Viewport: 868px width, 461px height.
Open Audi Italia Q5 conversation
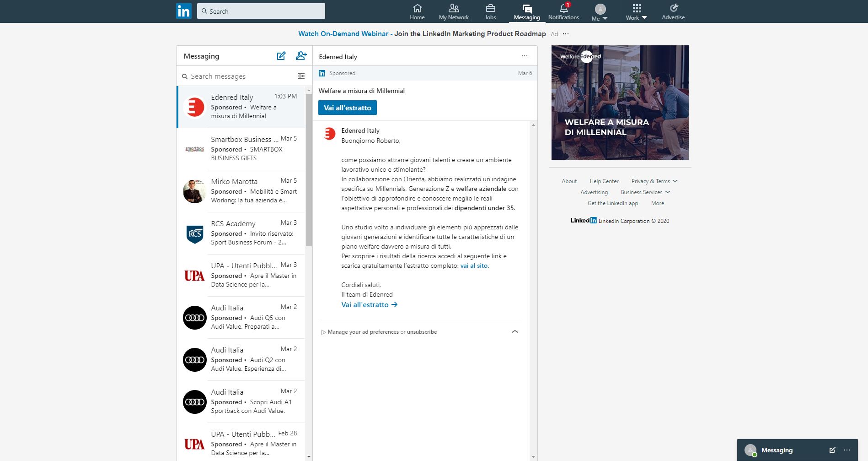(x=241, y=317)
